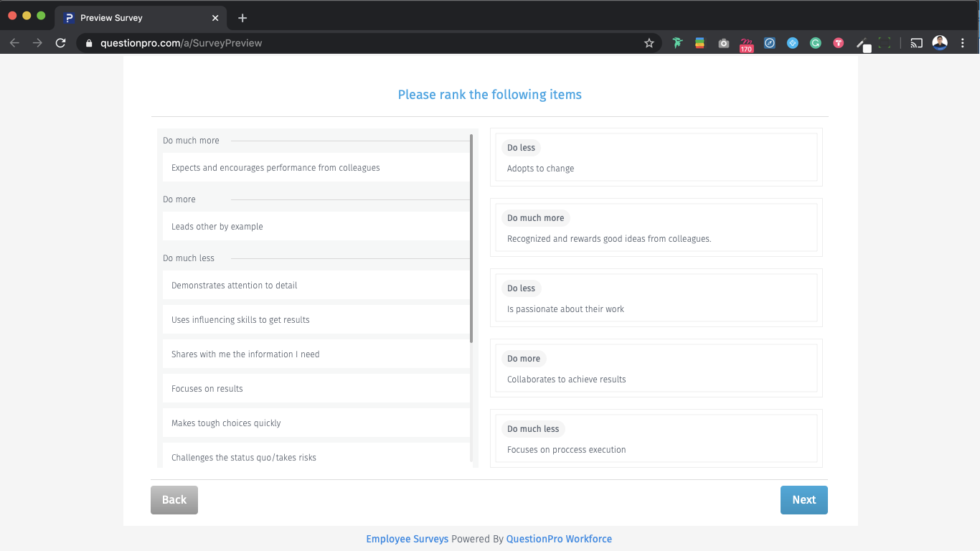This screenshot has width=980, height=551.
Task: Open the Grammarly extension icon
Action: [816, 43]
